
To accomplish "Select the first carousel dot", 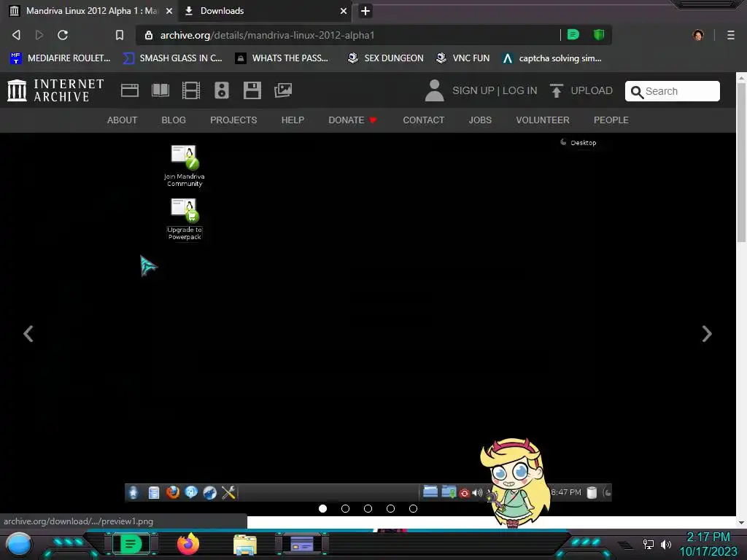I will click(x=322, y=508).
